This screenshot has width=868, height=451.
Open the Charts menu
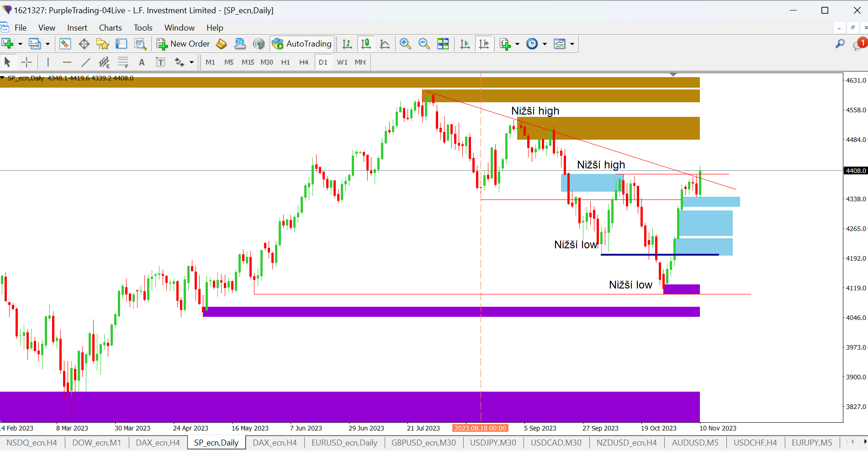[110, 28]
